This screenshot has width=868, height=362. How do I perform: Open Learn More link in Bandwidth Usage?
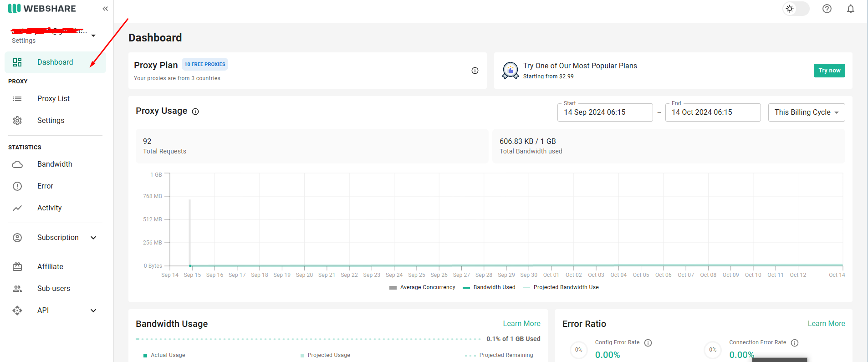point(521,324)
